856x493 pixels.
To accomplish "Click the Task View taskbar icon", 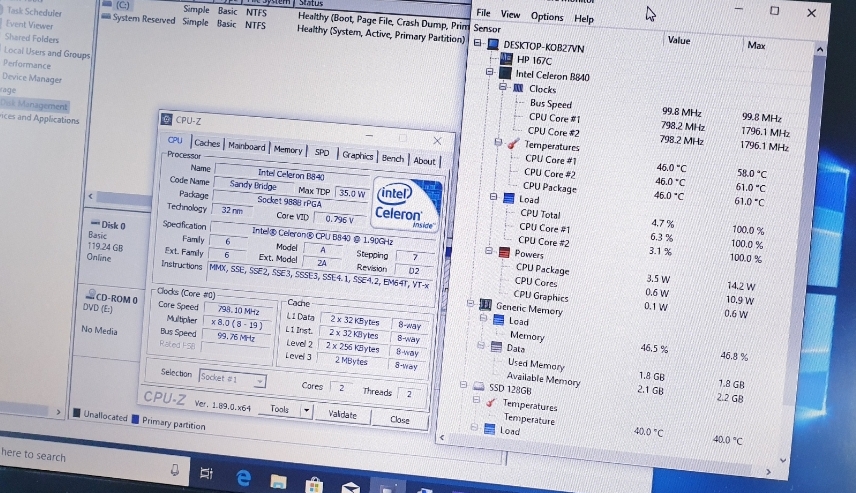I will [x=206, y=473].
